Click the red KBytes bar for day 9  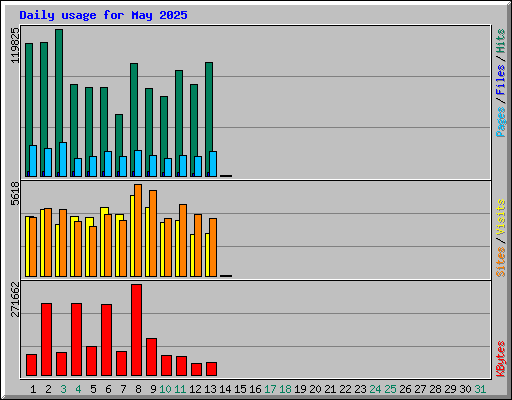(151, 357)
